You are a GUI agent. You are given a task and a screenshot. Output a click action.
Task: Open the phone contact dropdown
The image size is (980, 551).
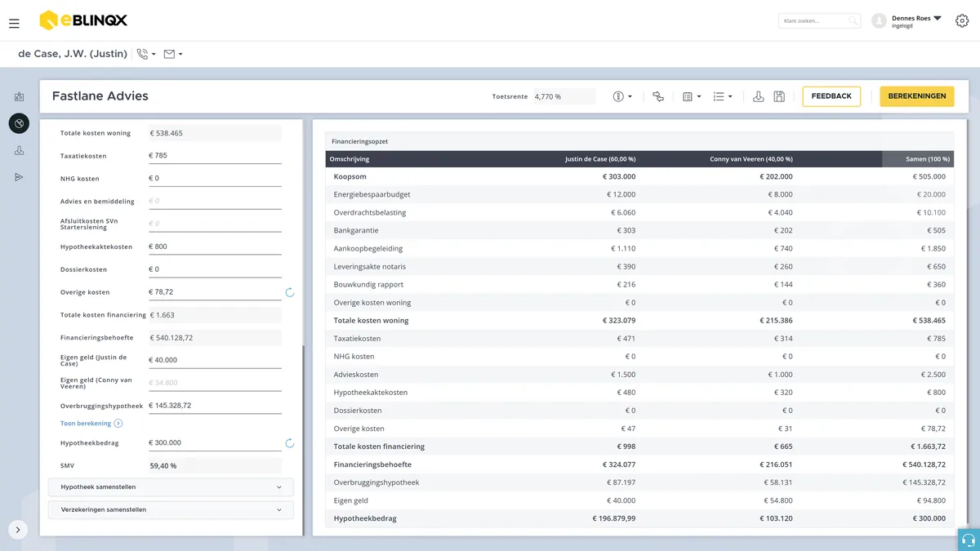[146, 54]
